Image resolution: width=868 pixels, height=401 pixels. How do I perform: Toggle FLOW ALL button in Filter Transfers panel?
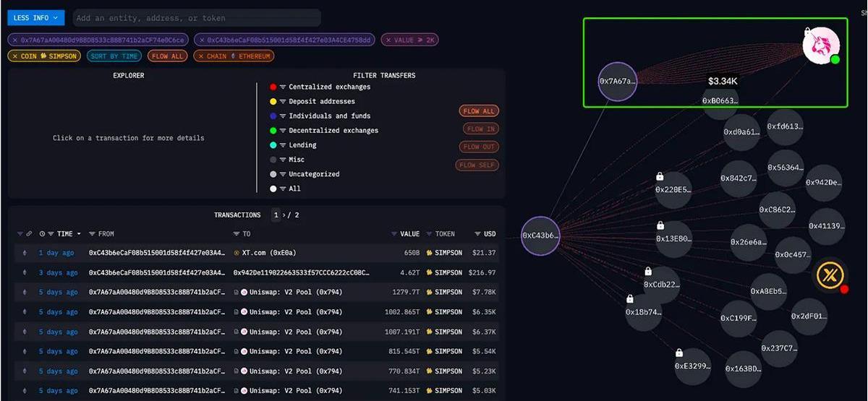coord(479,111)
